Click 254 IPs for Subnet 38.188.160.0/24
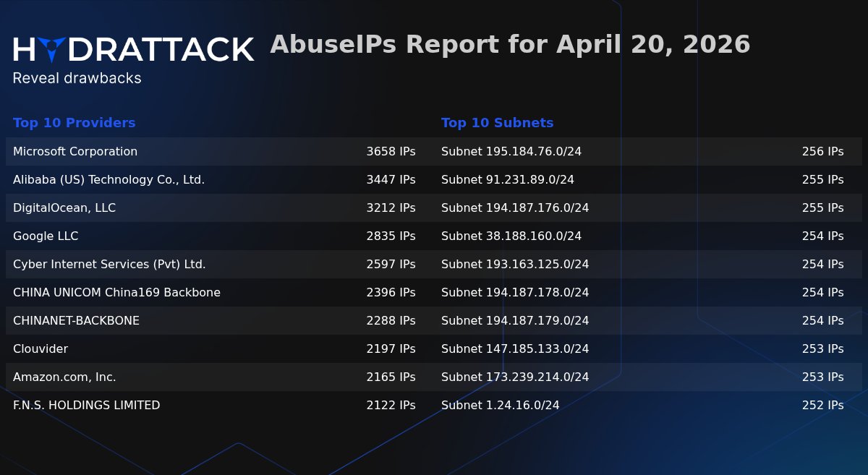 tap(822, 236)
